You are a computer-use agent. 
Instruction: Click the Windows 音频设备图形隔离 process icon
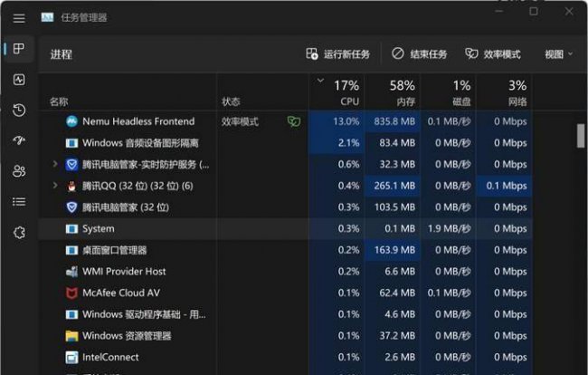coord(71,143)
